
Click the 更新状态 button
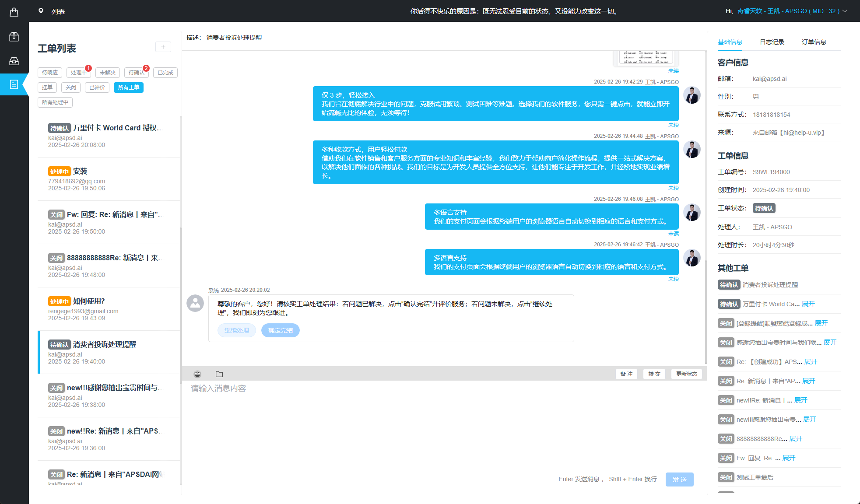click(686, 374)
